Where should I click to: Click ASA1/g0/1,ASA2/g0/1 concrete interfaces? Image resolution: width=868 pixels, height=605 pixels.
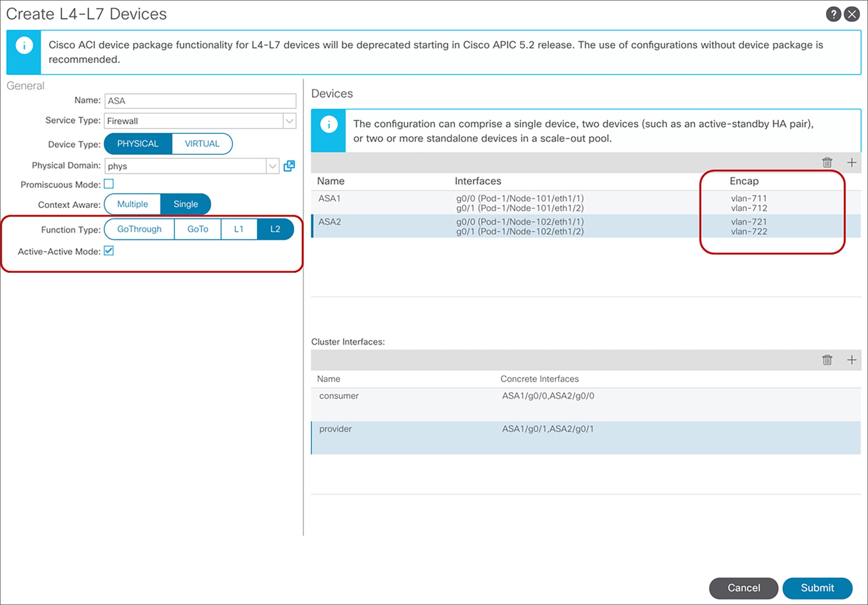pos(548,429)
